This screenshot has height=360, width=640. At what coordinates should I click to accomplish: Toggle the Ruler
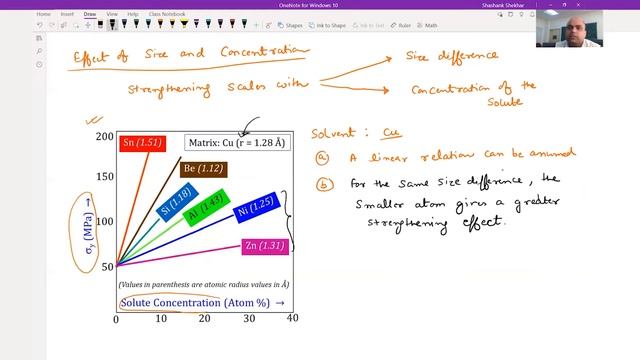(x=401, y=25)
